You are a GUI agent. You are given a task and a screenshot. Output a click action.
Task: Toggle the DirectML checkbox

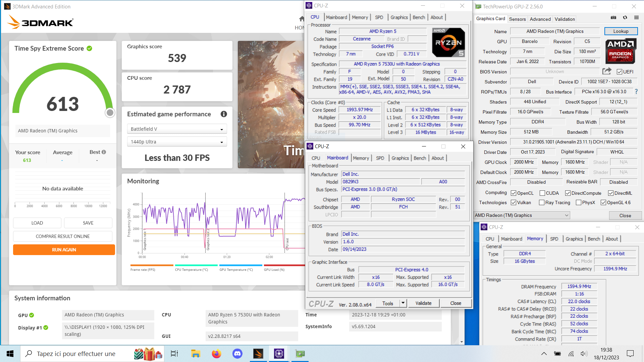[611, 193]
